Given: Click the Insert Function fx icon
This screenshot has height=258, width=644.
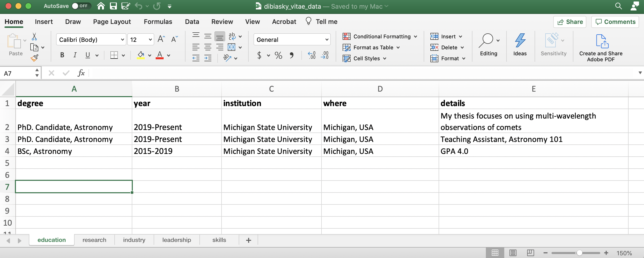Looking at the screenshot, I should (x=81, y=73).
